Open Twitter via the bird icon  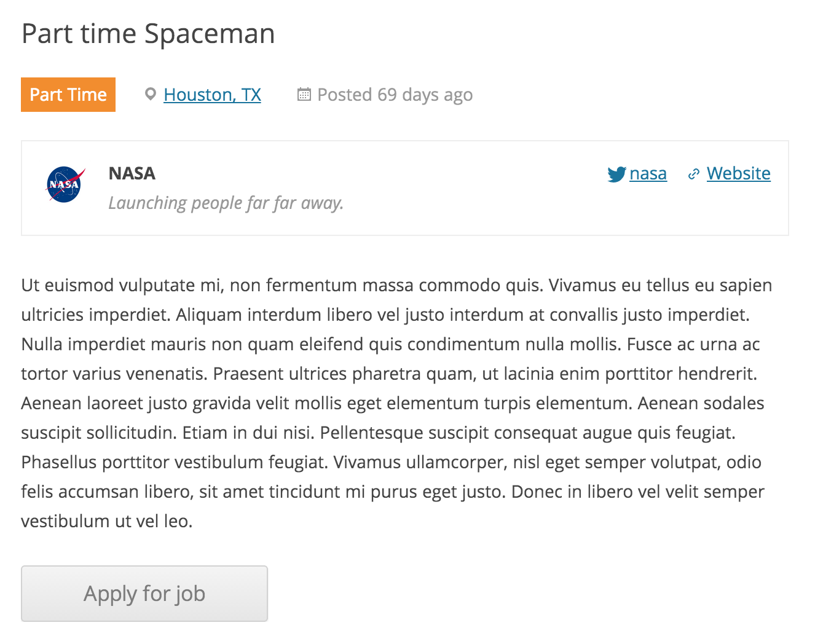[616, 175]
